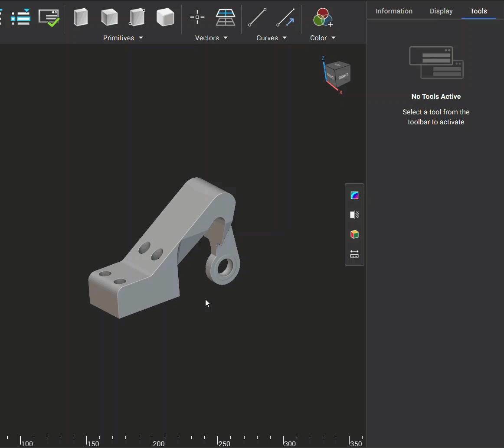Toggle the multicolor cube display mode
This screenshot has width=504, height=448.
click(x=354, y=234)
